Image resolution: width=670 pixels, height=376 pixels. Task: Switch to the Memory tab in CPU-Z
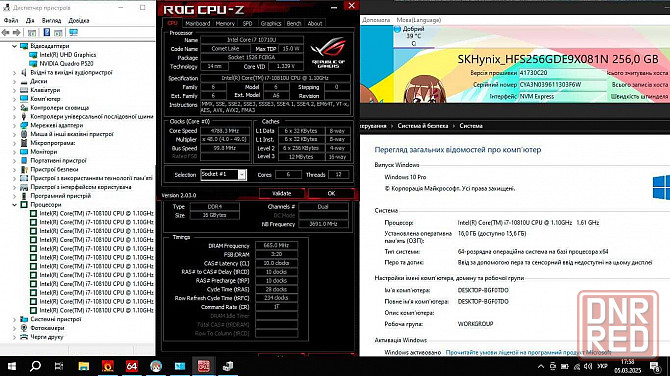click(225, 24)
